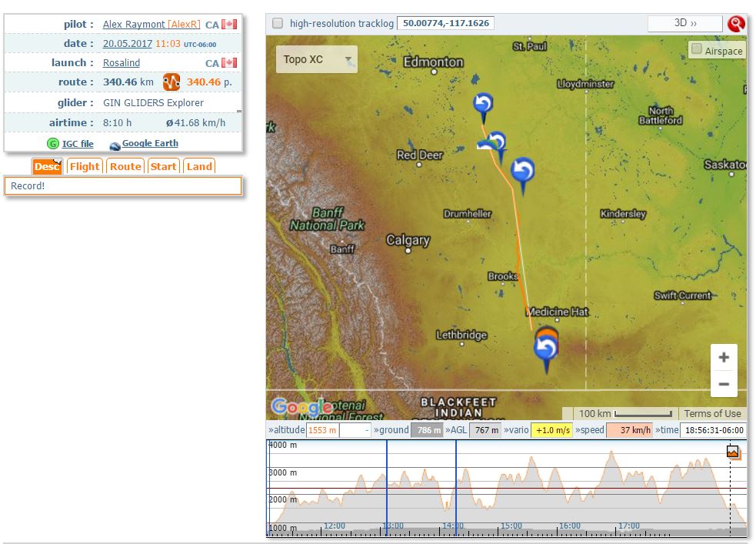Image resolution: width=756 pixels, height=544 pixels.
Task: Click the paraglider launch marker on map
Action: click(487, 144)
